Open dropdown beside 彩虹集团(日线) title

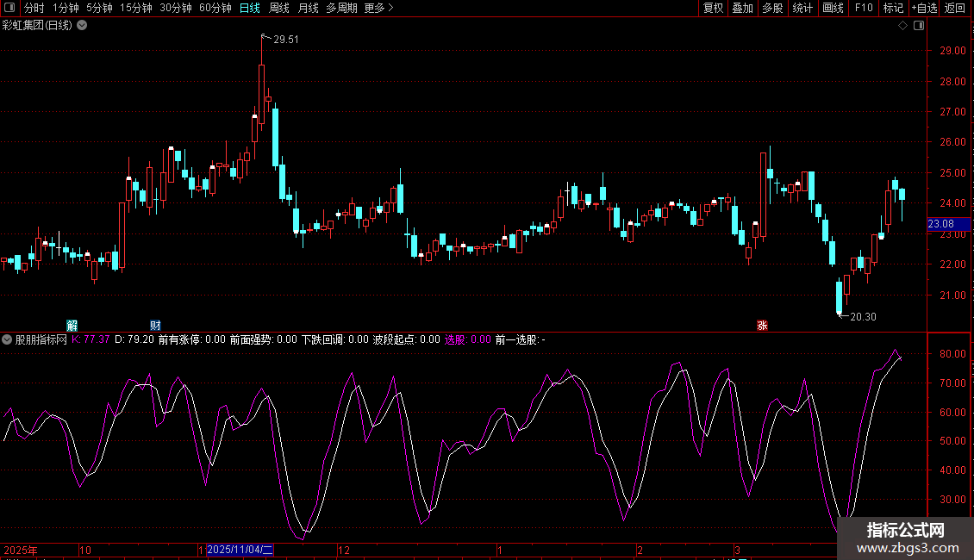82,26
